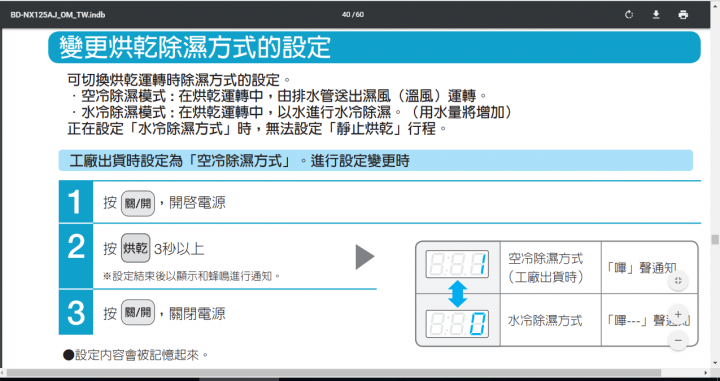720x381 pixels.
Task: Click the vertical scrollbar thumb
Action: pyautogui.click(x=714, y=240)
